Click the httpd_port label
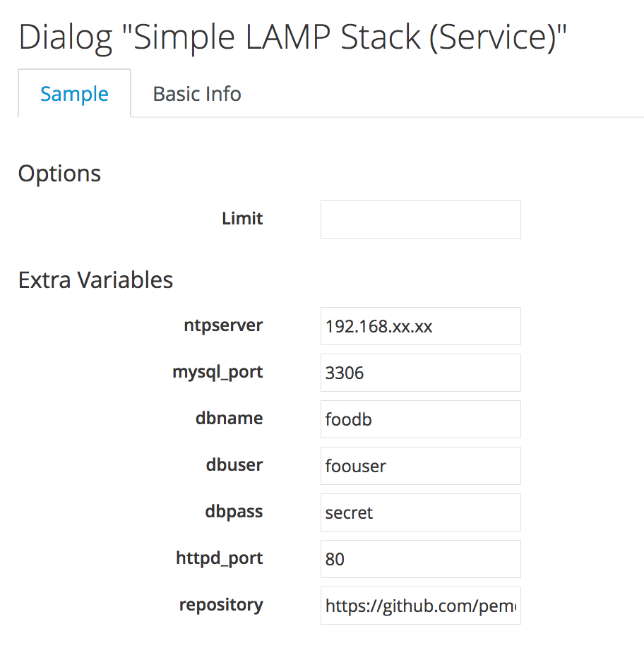Screen dimensions: 644x655 point(219,558)
